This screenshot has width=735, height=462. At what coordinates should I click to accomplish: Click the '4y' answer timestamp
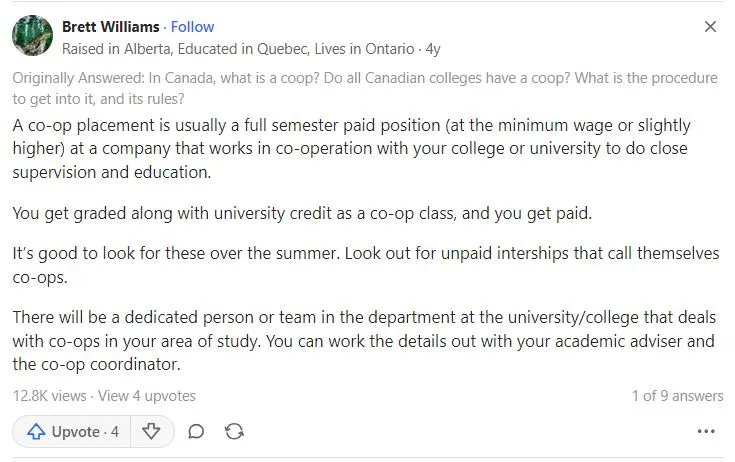[432, 48]
